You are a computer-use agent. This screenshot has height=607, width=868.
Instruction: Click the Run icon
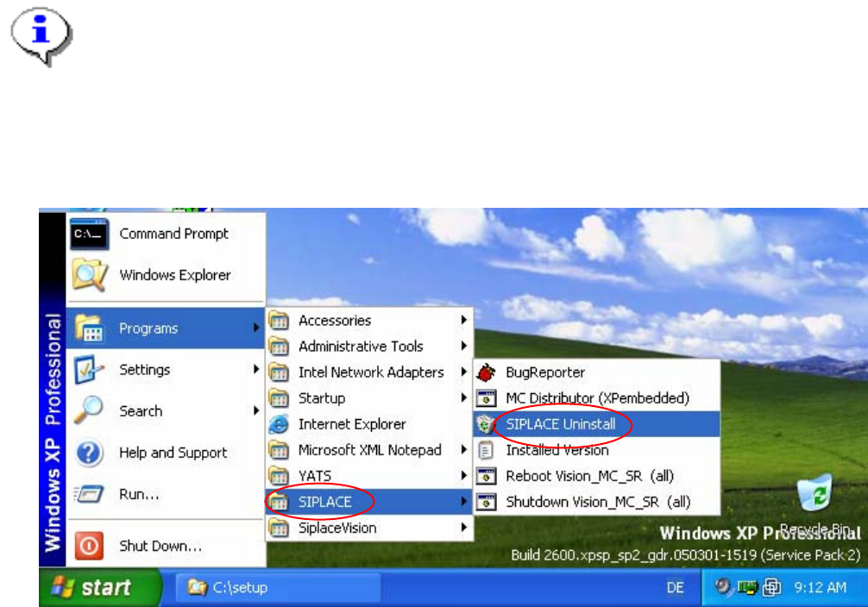click(89, 493)
